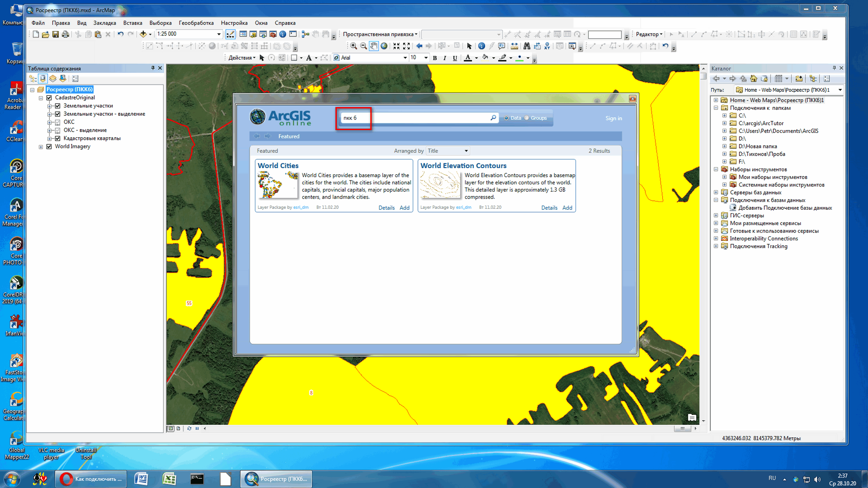Select the Zoom In map tool
The width and height of the screenshot is (868, 488).
click(x=354, y=46)
